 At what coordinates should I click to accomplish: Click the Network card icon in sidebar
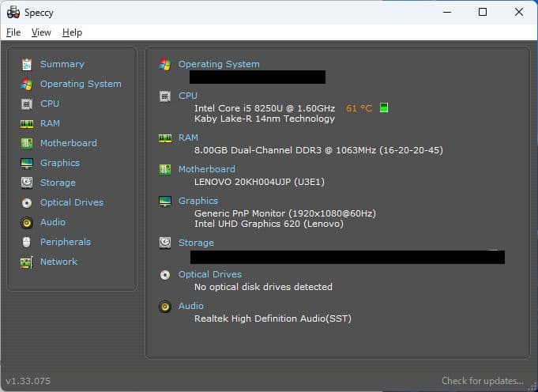pos(27,262)
